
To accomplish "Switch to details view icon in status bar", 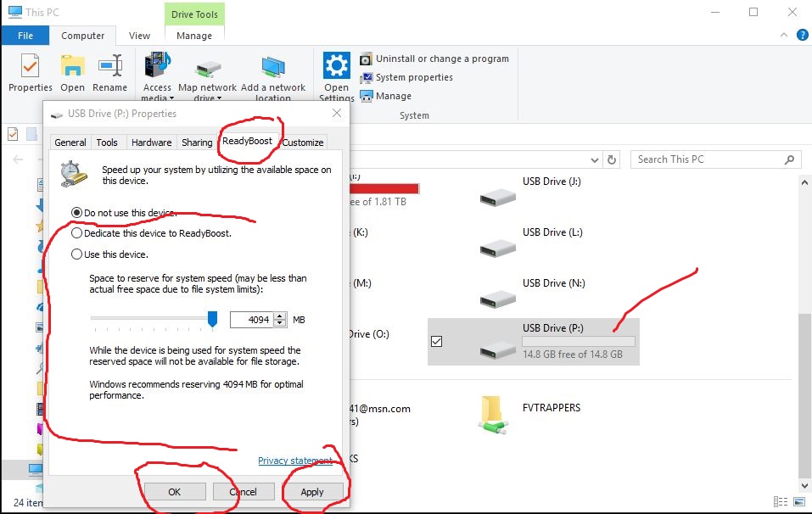I will 781,501.
